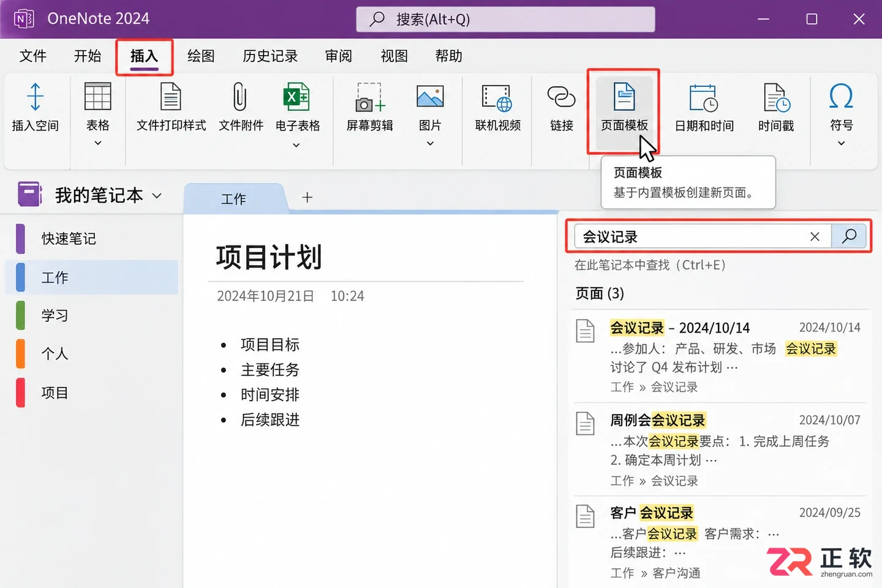This screenshot has height=588, width=882.
Task: Click the 搜索(Alt+Q) title bar search box
Action: pyautogui.click(x=505, y=19)
